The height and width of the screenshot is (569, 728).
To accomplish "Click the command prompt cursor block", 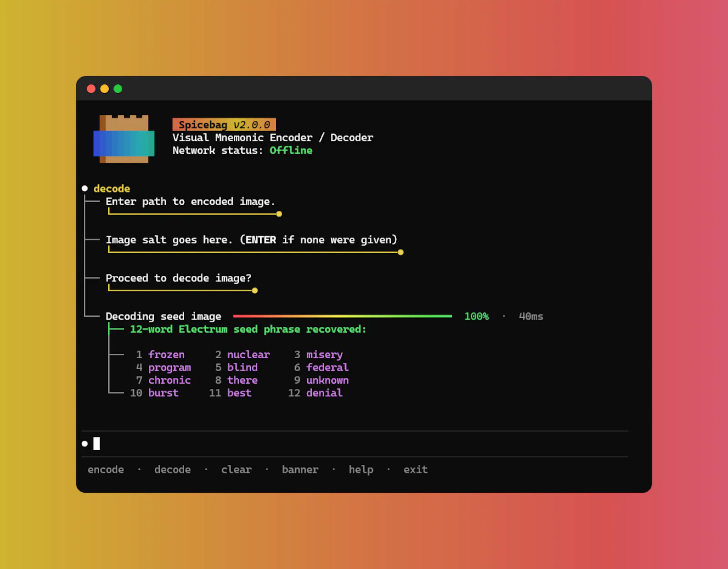I will tap(96, 443).
